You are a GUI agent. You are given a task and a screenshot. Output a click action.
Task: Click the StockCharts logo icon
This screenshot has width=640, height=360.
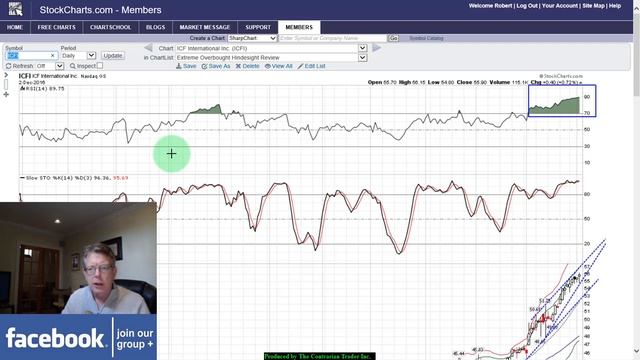pyautogui.click(x=15, y=9)
